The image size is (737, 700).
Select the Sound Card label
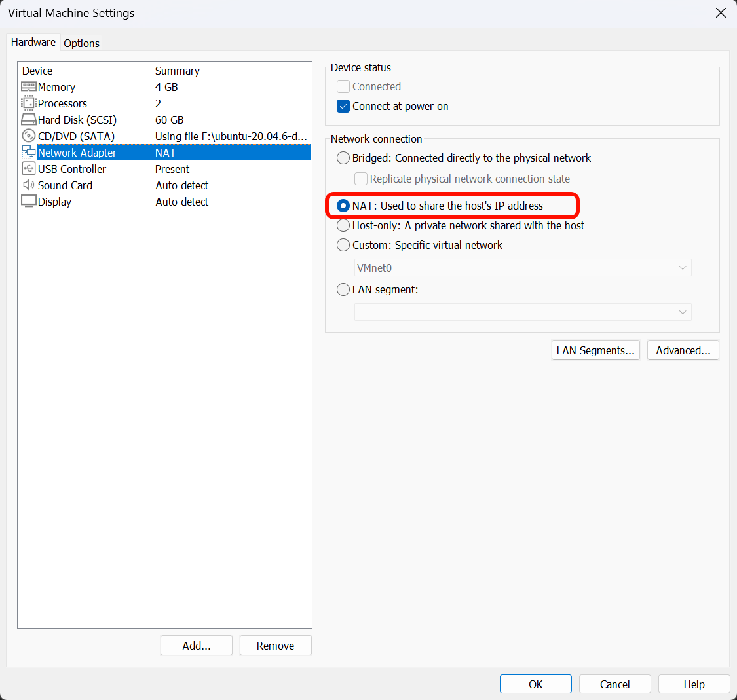pos(65,185)
